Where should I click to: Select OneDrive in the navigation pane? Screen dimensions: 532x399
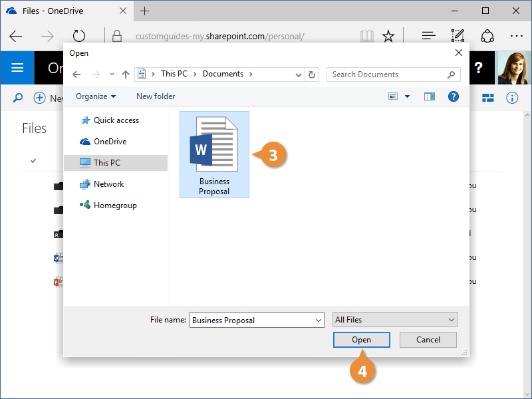point(110,142)
